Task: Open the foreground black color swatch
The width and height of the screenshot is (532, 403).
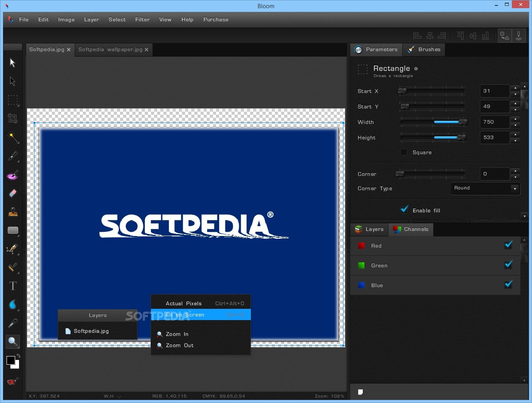Action: click(x=10, y=360)
